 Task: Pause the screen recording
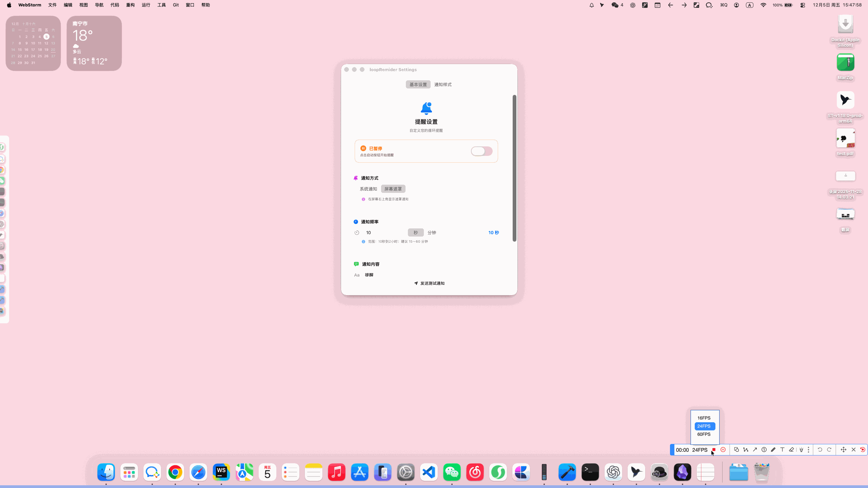tap(723, 450)
